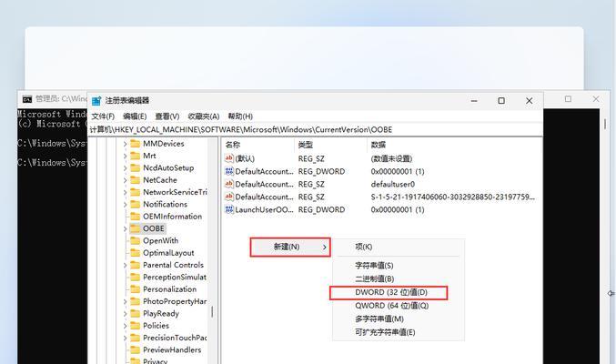The height and width of the screenshot is (364, 616).
Task: Choose 二进制值(B) from the submenu
Action: [x=374, y=279]
